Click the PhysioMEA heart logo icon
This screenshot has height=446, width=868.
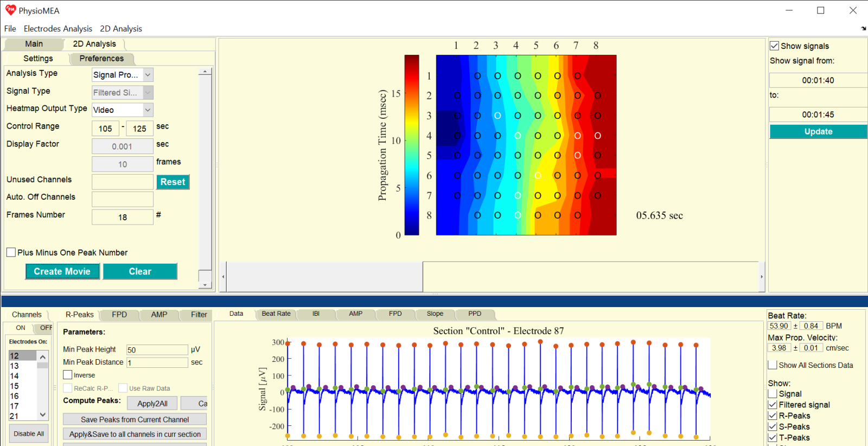(10, 10)
